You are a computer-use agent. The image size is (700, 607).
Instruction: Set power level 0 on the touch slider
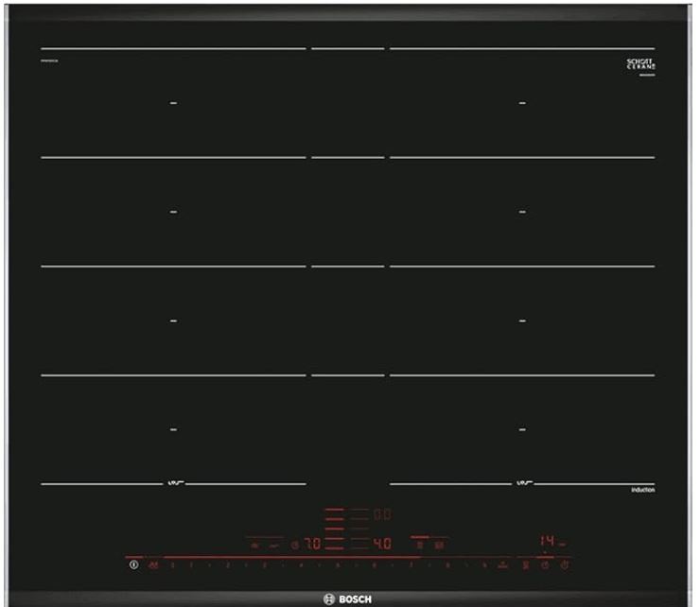(x=173, y=565)
